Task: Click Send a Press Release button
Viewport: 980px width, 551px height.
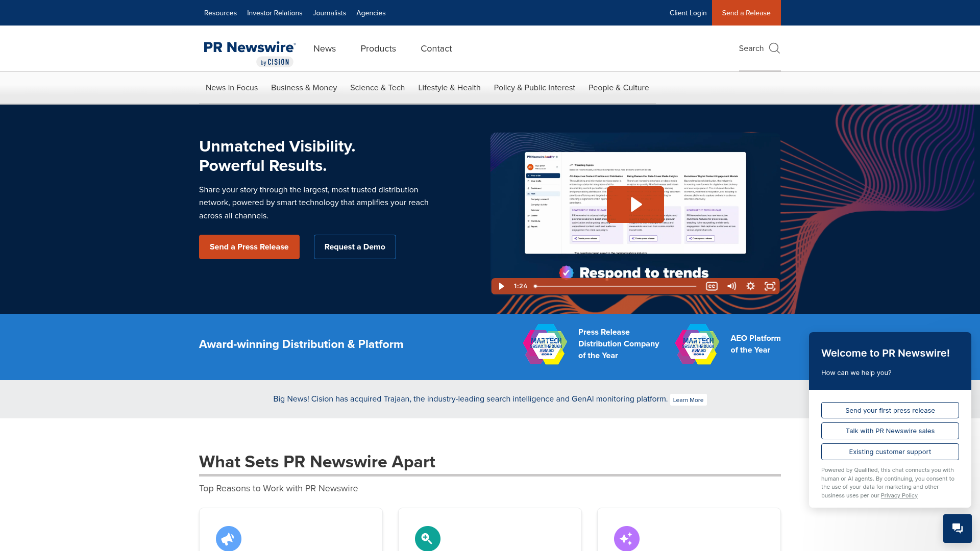Action: tap(249, 247)
